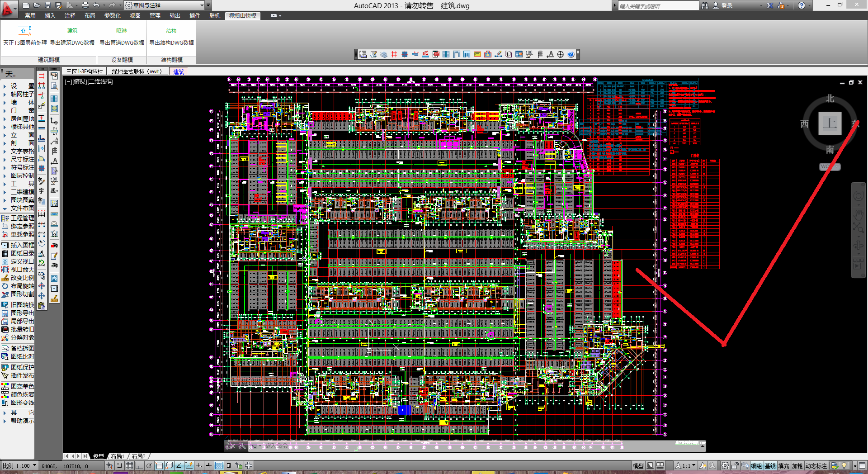Open the 注释 ribbon tab
868x474 pixels.
70,15
